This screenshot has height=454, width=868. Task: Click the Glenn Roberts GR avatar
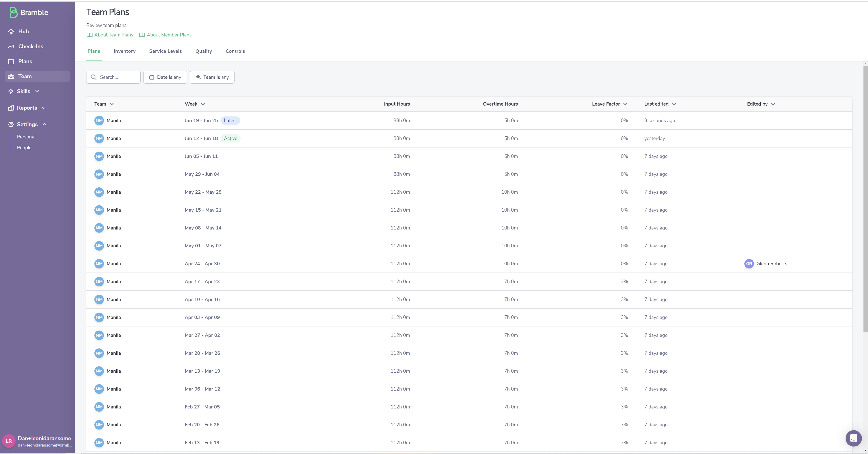749,264
